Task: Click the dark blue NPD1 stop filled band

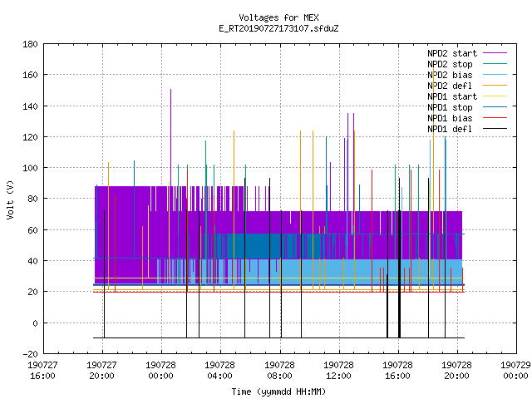Action: [x=256, y=246]
